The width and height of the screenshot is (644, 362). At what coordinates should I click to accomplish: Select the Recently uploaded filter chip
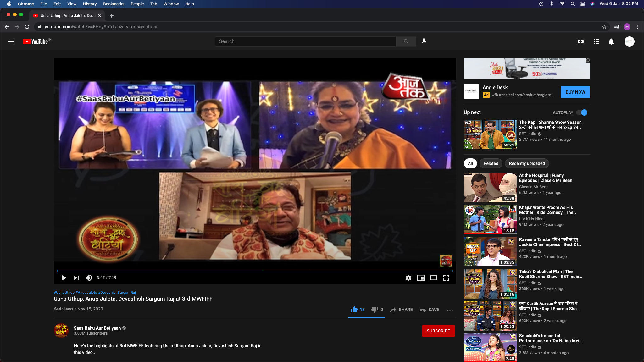(x=527, y=163)
